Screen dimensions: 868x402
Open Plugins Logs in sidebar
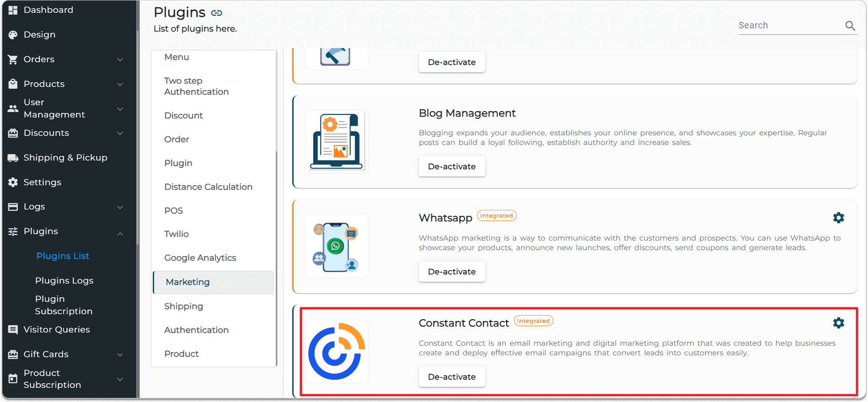click(64, 281)
